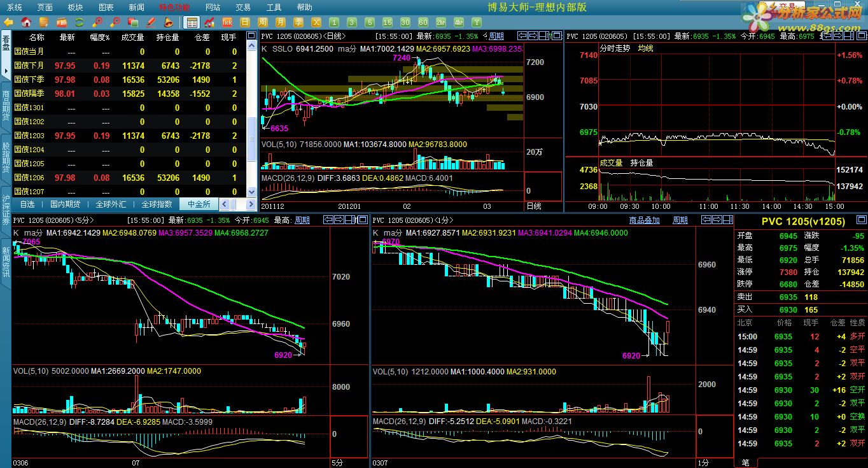Open the 商品期货 side tab
The width and height of the screenshot is (868, 468).
(6, 105)
